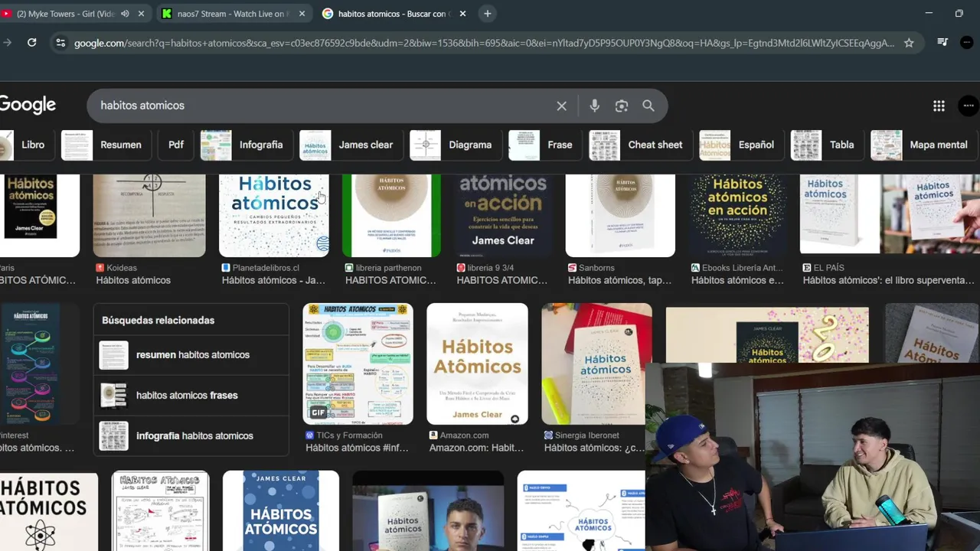Open the Hábitos Atómicos mind map image

pyautogui.click(x=581, y=510)
